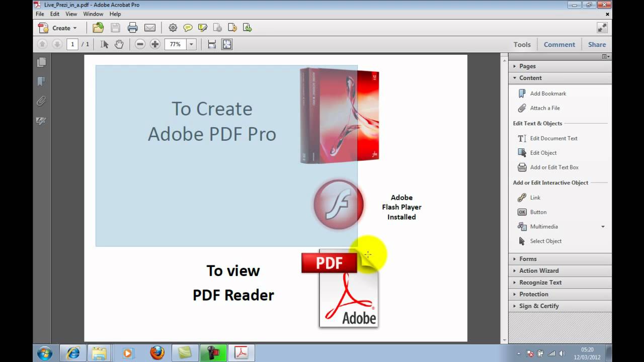Open the Bookmarks sidebar icon

pyautogui.click(x=42, y=81)
